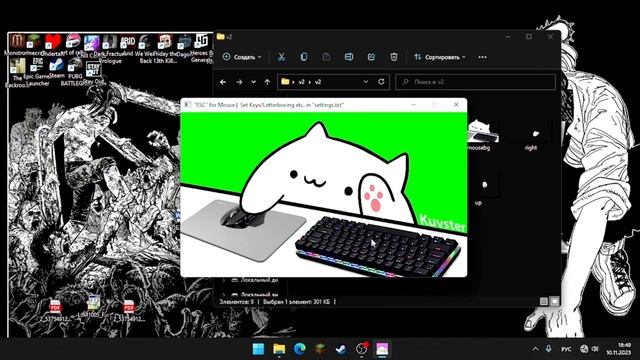Open the volume tray icon
640x360 pixels.
[595, 349]
